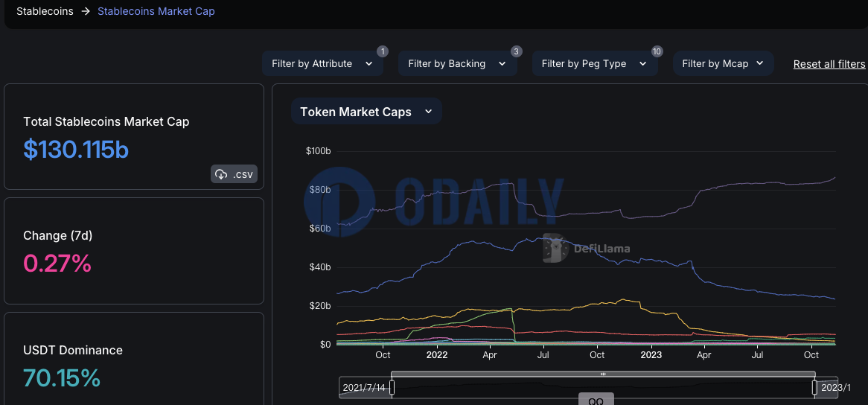The image size is (868, 405).
Task: Click the badge showing 10 on Peg Type filter
Action: tap(657, 51)
